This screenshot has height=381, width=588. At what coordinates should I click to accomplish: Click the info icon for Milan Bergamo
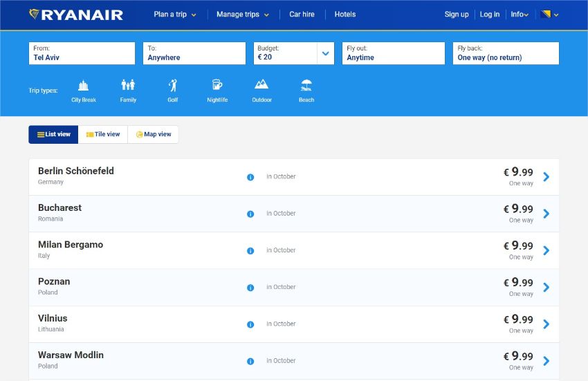[x=250, y=251]
